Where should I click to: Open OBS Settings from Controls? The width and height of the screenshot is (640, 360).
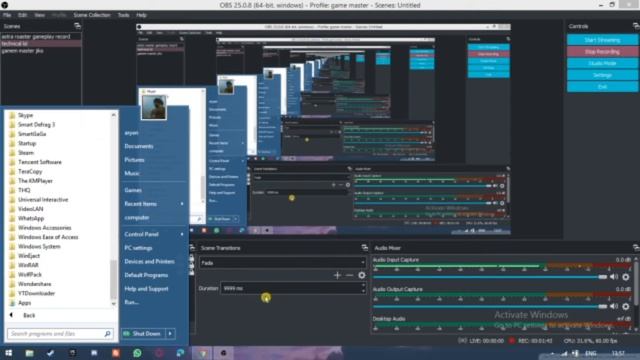point(602,75)
